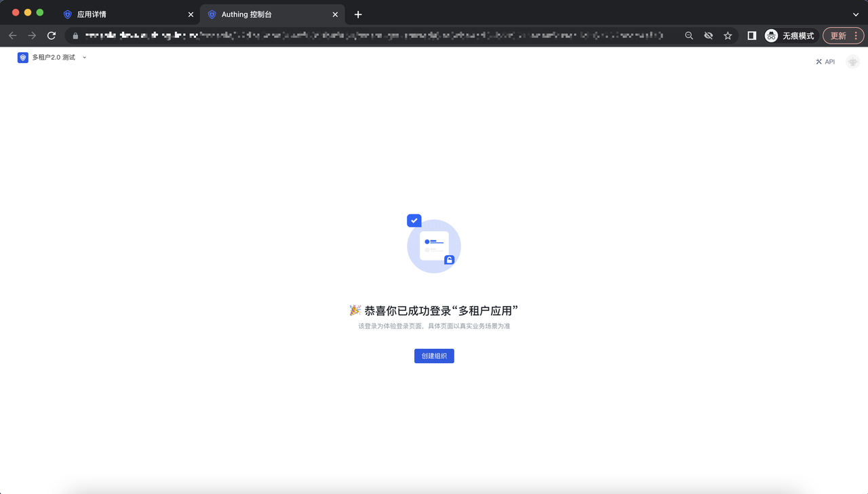
Task: Bookmark this page with star icon
Action: [x=728, y=35]
